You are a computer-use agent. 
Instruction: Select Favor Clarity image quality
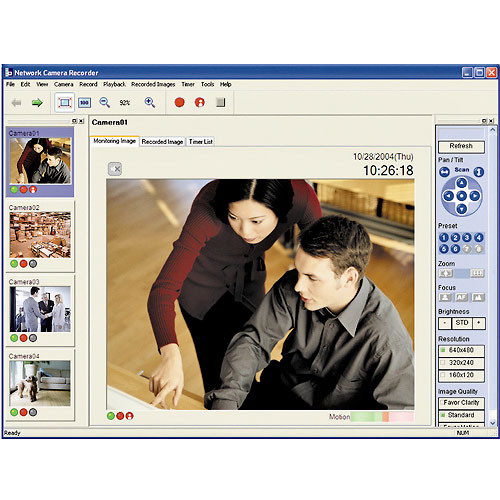461,403
